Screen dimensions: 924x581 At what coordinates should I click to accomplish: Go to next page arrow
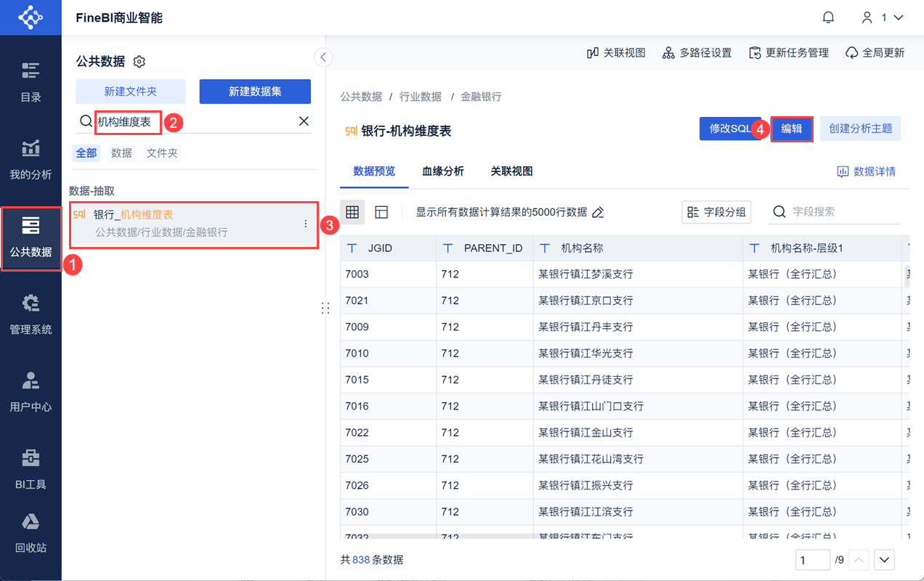884,560
